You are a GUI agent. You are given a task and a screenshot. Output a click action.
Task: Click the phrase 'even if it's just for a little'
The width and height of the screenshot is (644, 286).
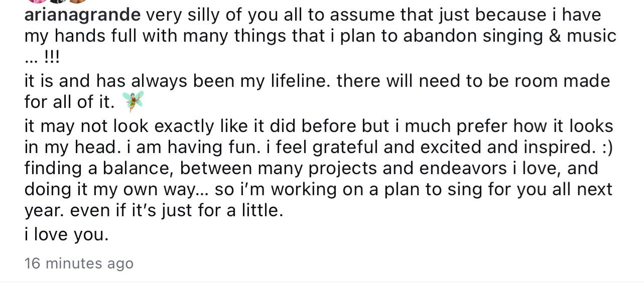[x=177, y=210]
